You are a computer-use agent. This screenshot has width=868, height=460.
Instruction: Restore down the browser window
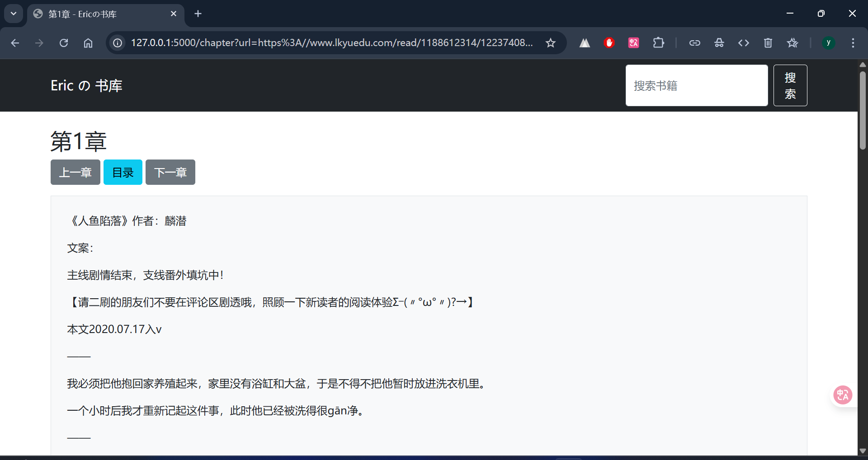click(821, 14)
